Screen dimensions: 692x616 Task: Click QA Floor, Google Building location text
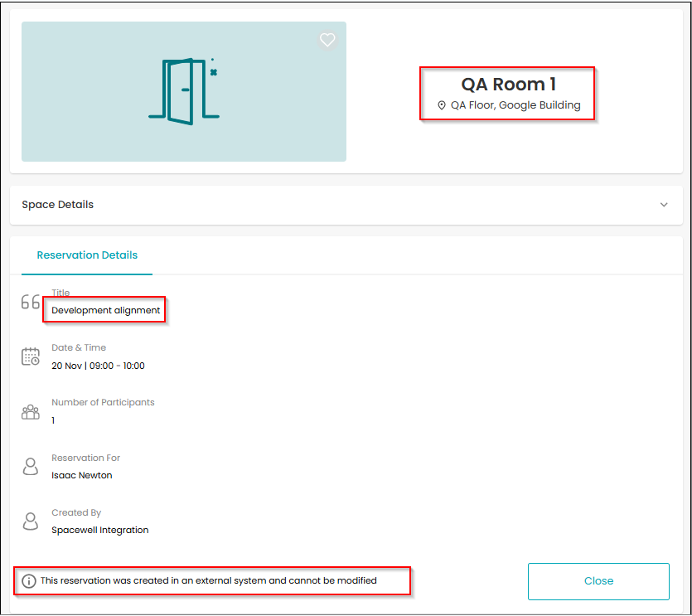(515, 105)
